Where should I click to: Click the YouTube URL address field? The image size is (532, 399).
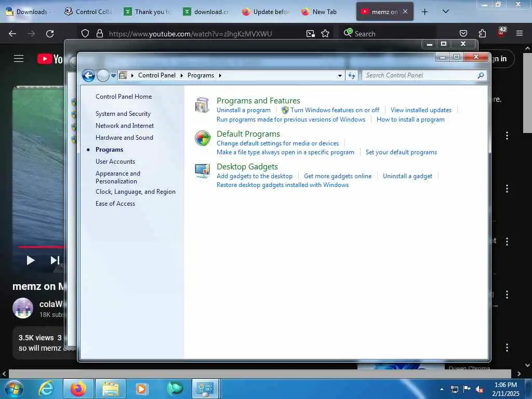click(x=190, y=34)
